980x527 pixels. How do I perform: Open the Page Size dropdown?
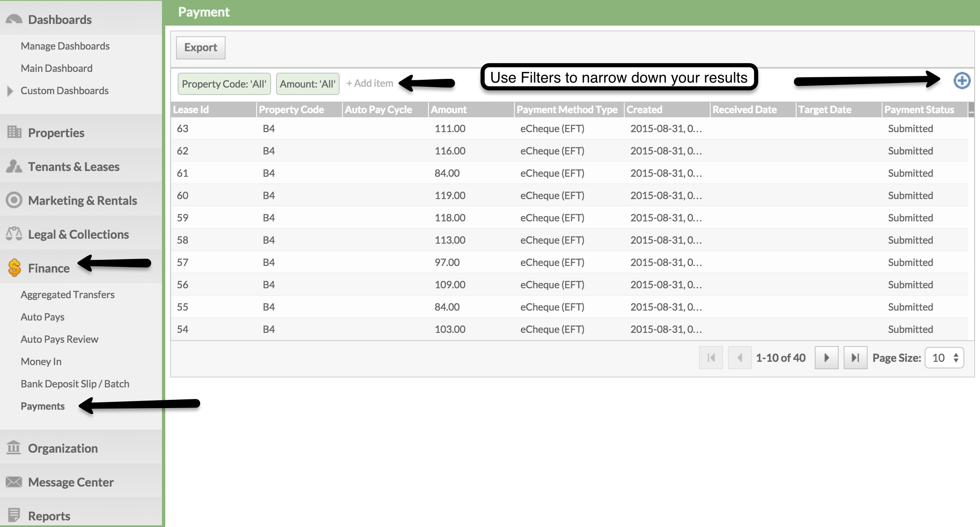pos(944,358)
